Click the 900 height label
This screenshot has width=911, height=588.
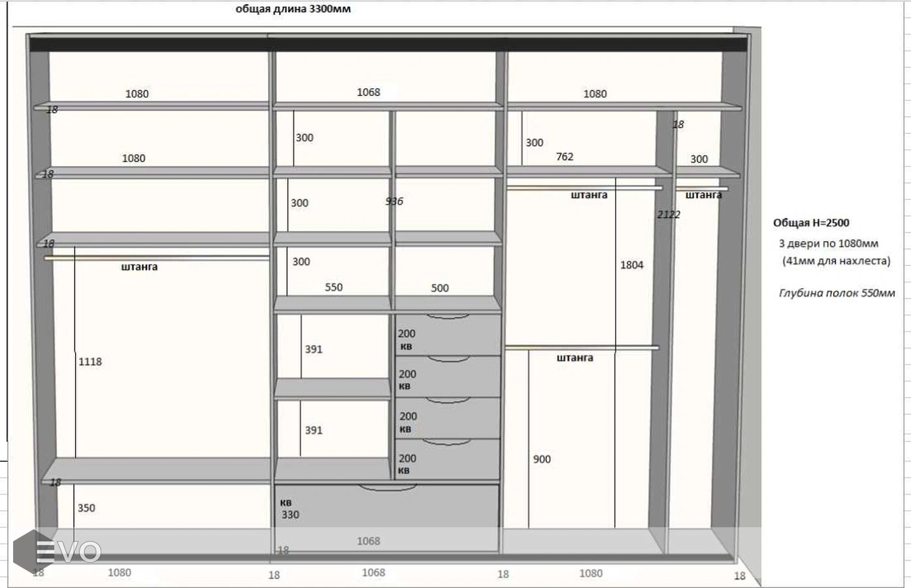(x=542, y=459)
